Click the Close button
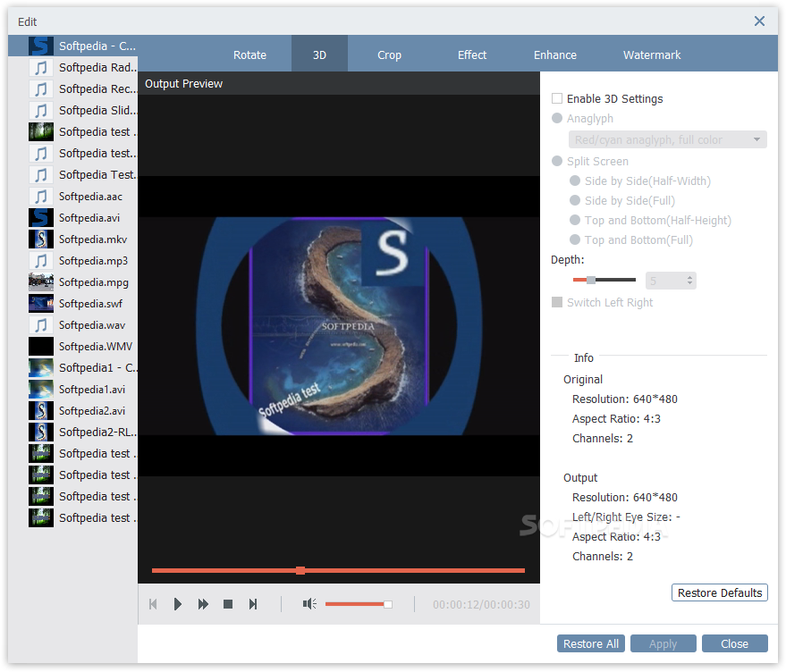This screenshot has height=672, width=786. pyautogui.click(x=734, y=644)
